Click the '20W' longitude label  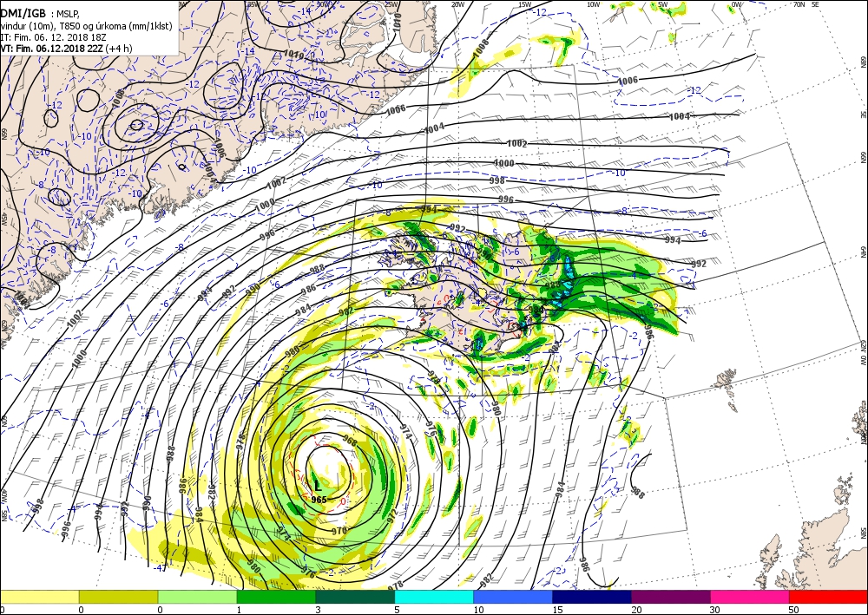pyautogui.click(x=457, y=4)
